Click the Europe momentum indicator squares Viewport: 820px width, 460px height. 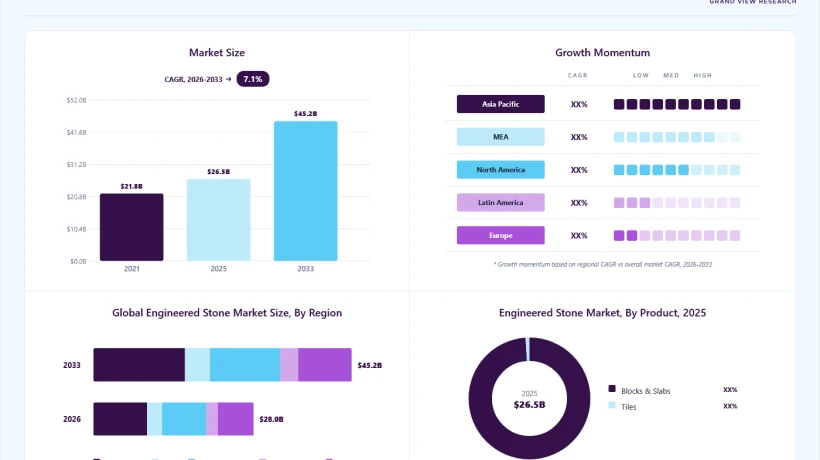point(677,236)
